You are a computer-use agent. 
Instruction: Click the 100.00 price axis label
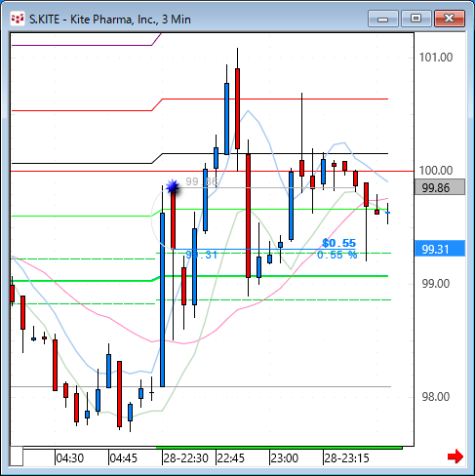click(x=436, y=171)
